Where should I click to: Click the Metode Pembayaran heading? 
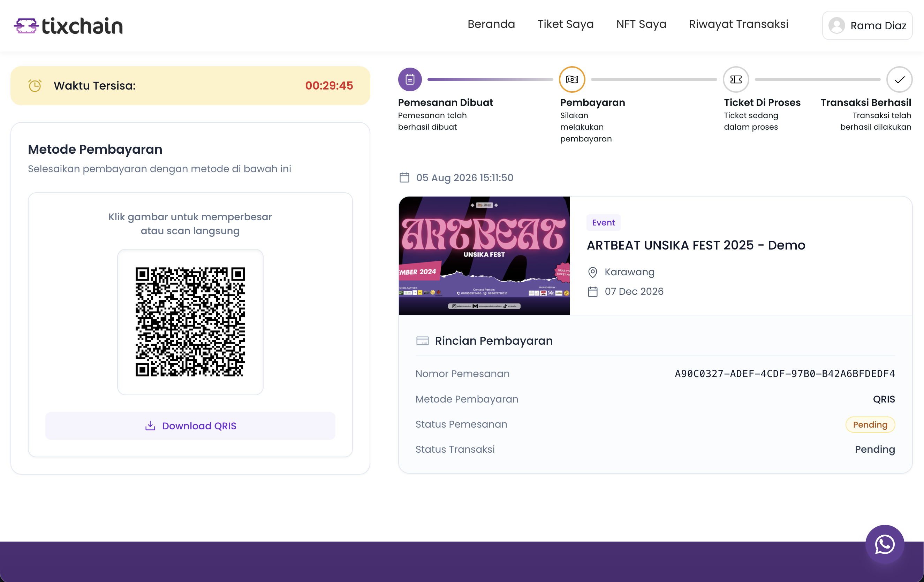pyautogui.click(x=95, y=150)
